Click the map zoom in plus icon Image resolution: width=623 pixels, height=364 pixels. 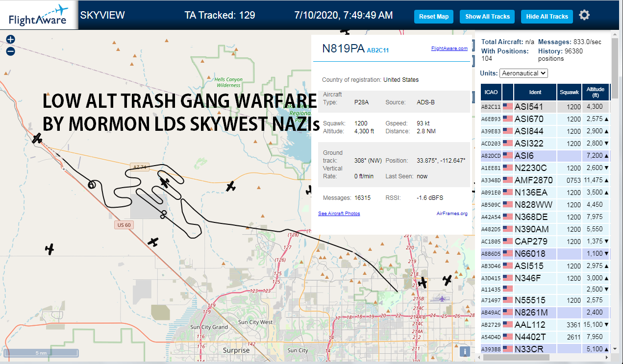pos(11,40)
